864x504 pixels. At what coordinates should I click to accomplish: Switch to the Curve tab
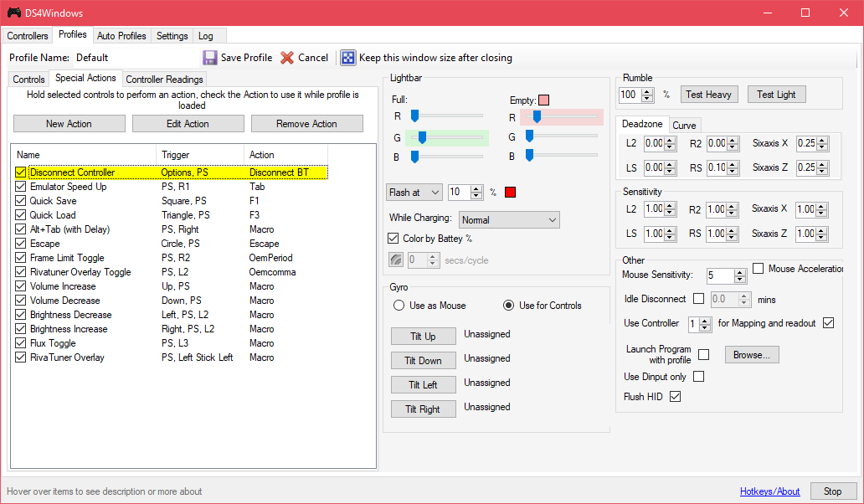684,126
